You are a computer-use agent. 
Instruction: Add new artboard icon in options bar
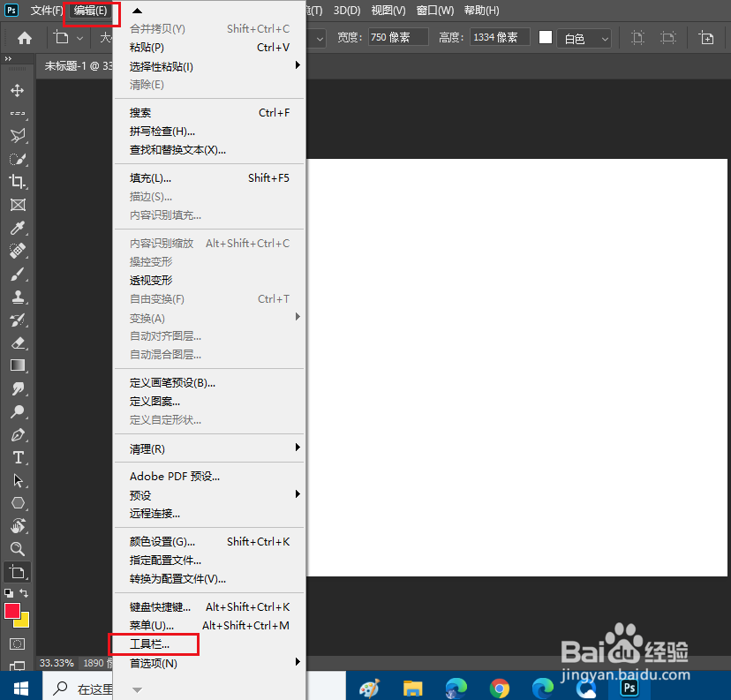[x=705, y=37]
